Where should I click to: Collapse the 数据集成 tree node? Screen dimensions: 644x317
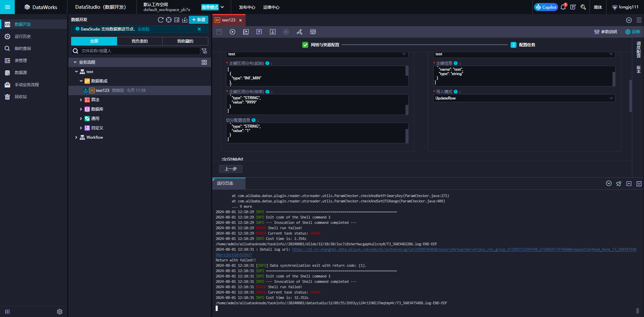tap(81, 81)
